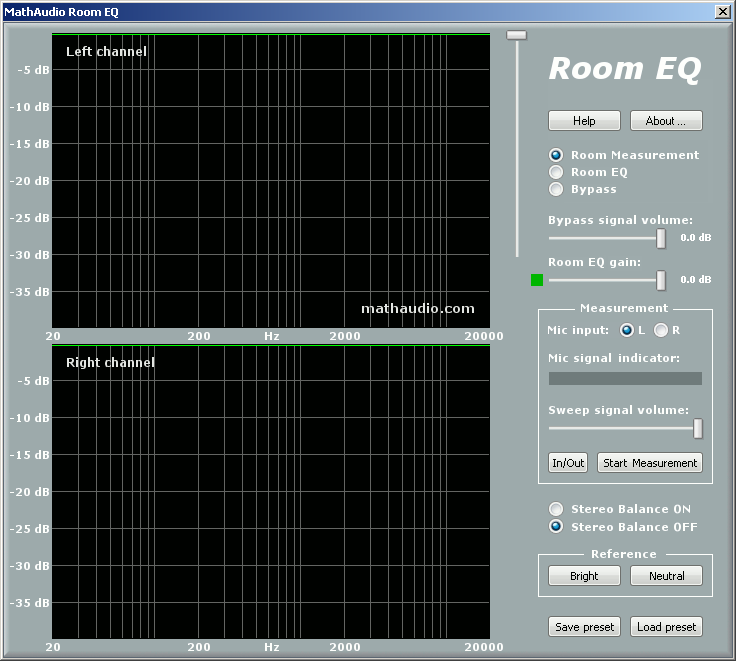Viewport: 736px width, 661px height.
Task: Click the Measurement group heading
Action: pyautogui.click(x=624, y=308)
